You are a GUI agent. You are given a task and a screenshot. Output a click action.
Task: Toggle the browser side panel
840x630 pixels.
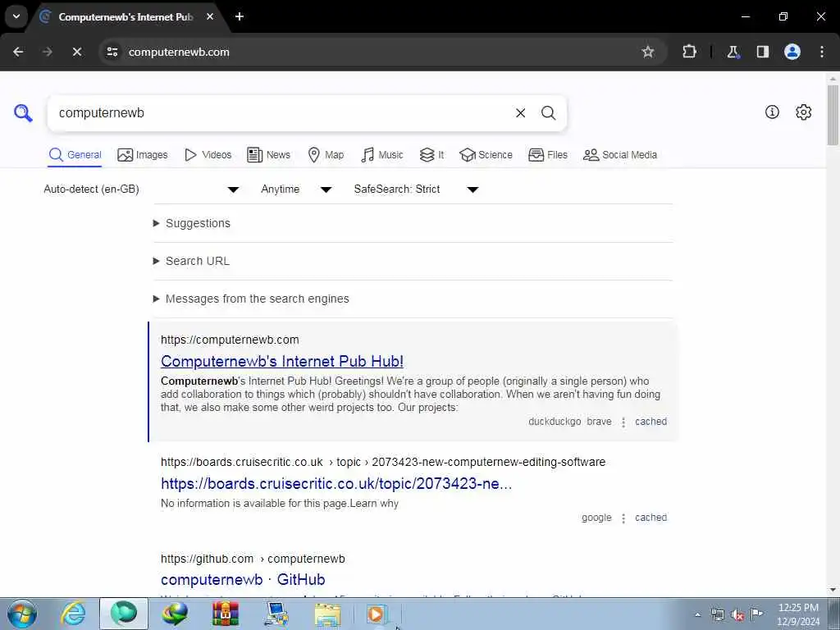(763, 52)
